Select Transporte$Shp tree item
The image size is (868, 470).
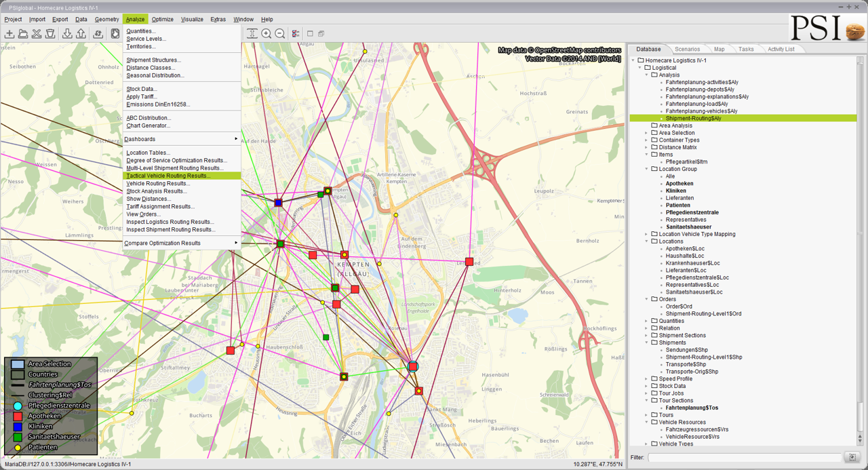pyautogui.click(x=686, y=364)
